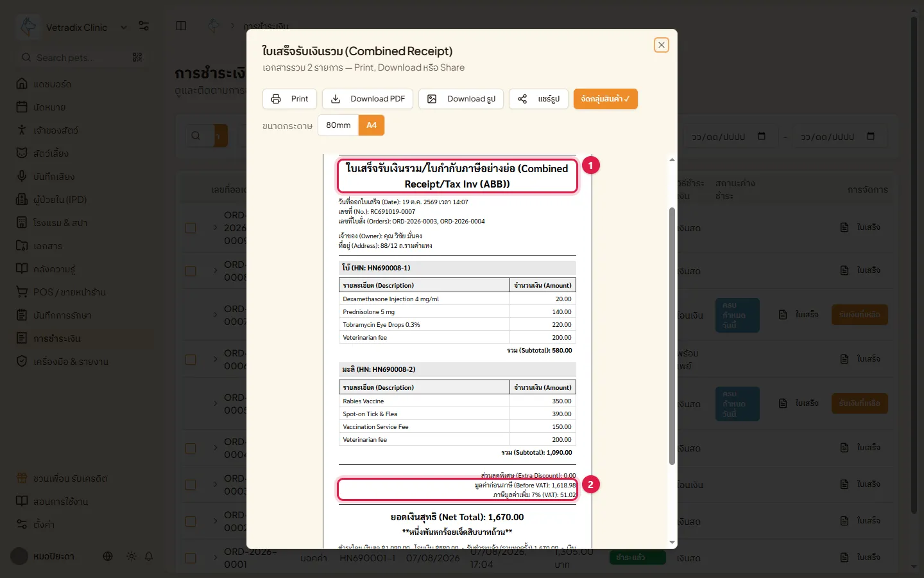
Task: Click the search magnifier icon above the payments table
Action: tap(196, 136)
